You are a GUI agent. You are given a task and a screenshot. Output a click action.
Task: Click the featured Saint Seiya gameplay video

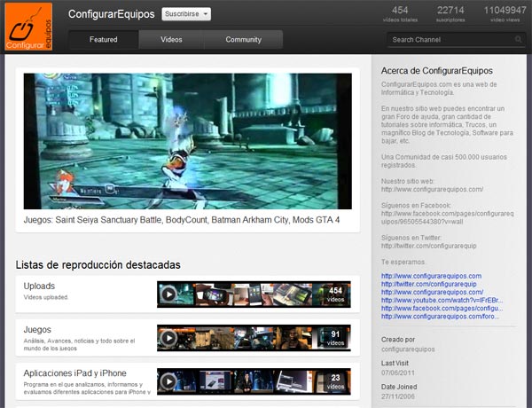(188, 141)
